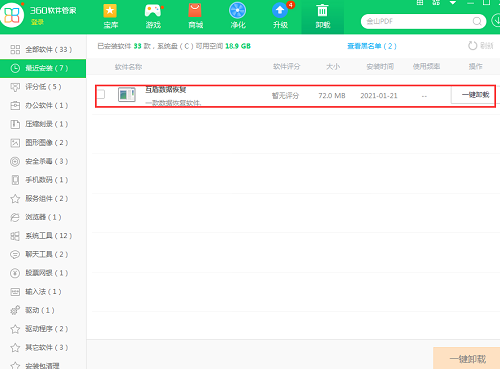Viewport: 500px width, 369px height.
Task: Click the bottom orange 一键卸载 button
Action: point(467,359)
